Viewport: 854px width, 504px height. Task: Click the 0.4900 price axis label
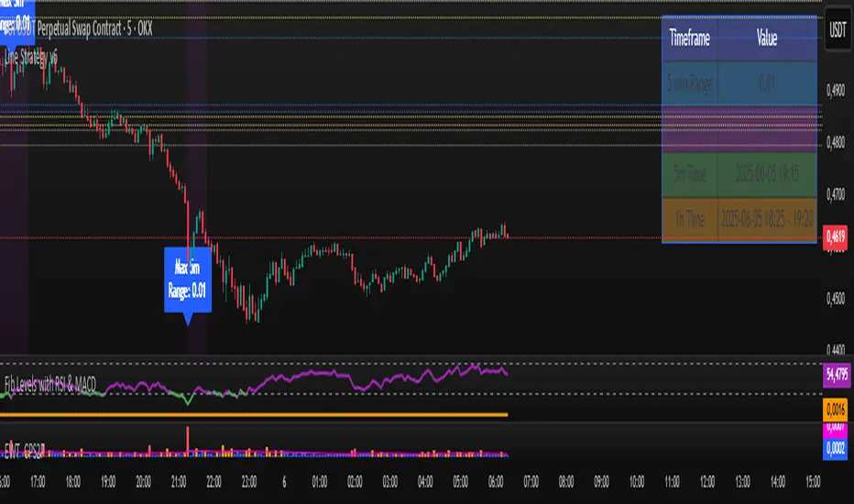(x=836, y=91)
